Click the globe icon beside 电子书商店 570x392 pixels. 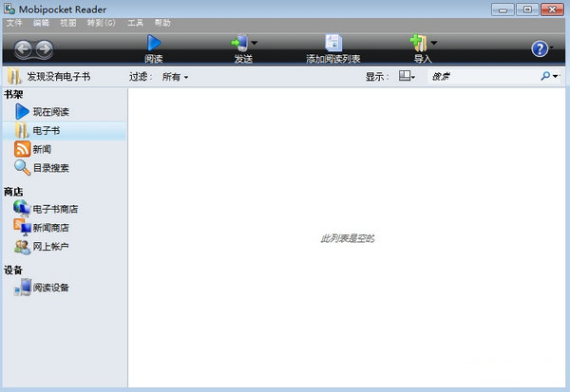pos(22,209)
